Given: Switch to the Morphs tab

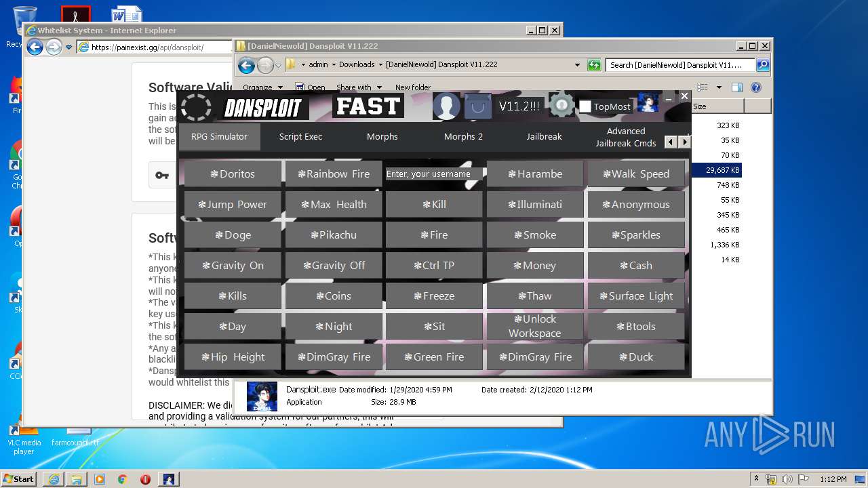Looking at the screenshot, I should (382, 136).
